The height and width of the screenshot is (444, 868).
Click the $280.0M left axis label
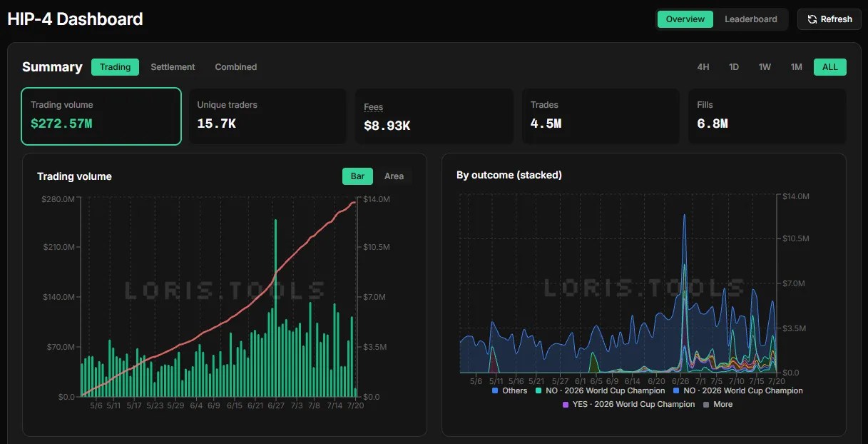[x=58, y=199]
